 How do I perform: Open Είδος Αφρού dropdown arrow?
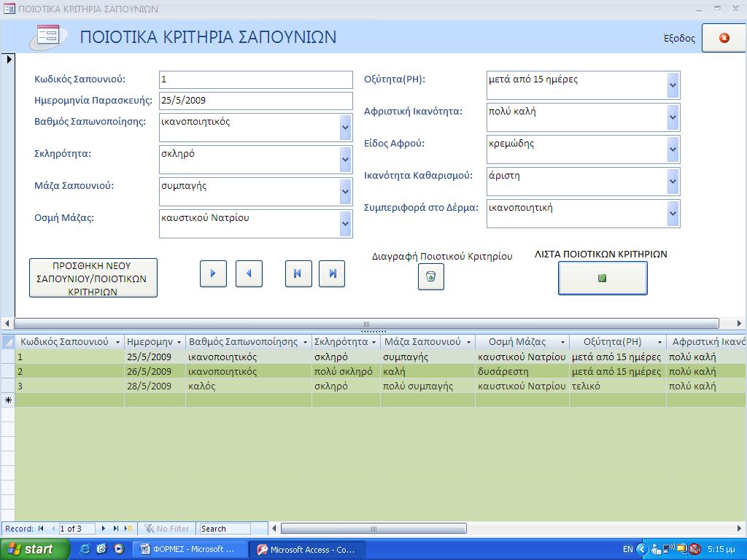pyautogui.click(x=673, y=149)
